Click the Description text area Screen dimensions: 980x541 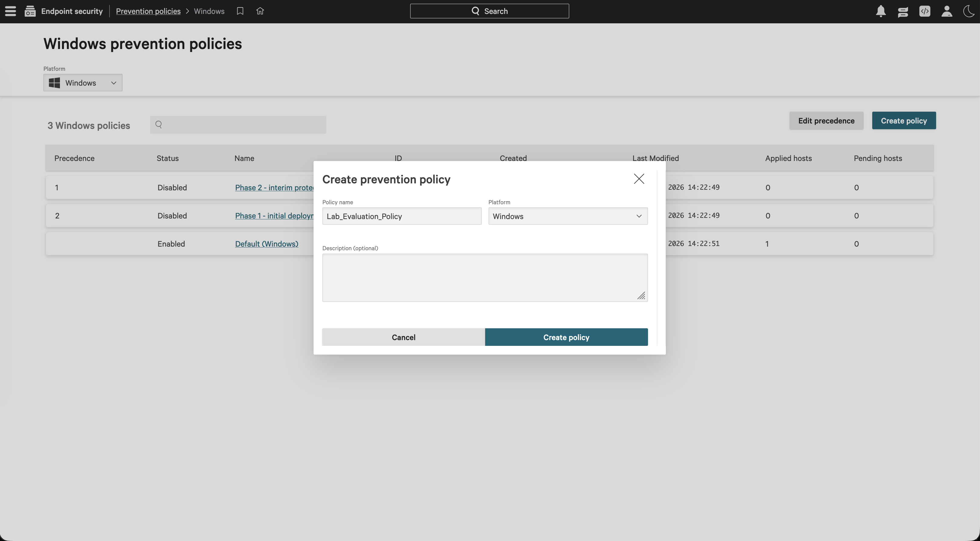point(485,278)
